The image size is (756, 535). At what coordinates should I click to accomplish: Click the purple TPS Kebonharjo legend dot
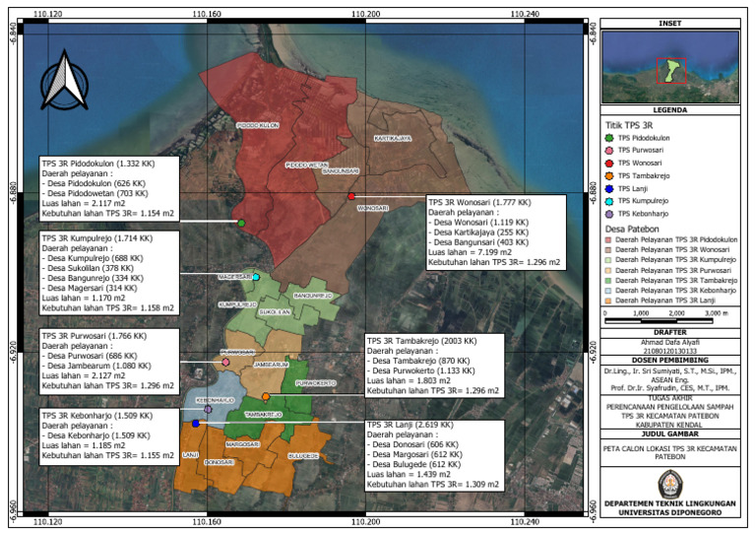click(609, 214)
